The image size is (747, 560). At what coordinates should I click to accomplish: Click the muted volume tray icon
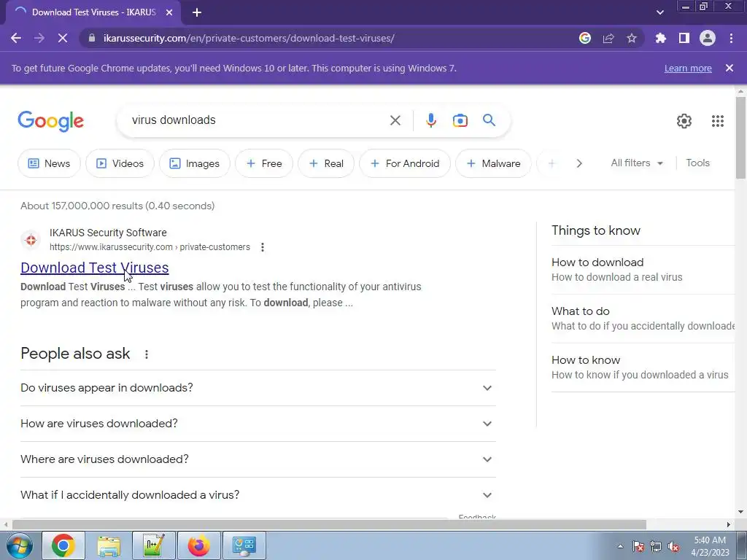[673, 546]
